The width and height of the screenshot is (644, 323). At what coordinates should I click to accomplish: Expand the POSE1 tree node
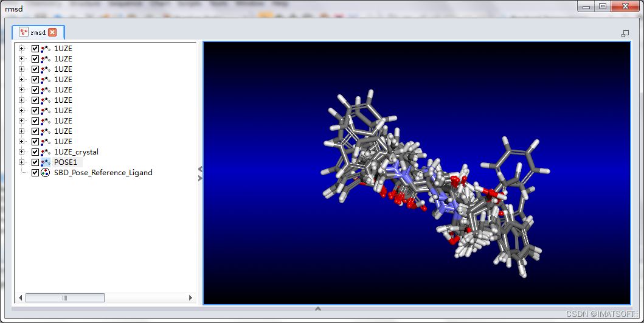(22, 162)
